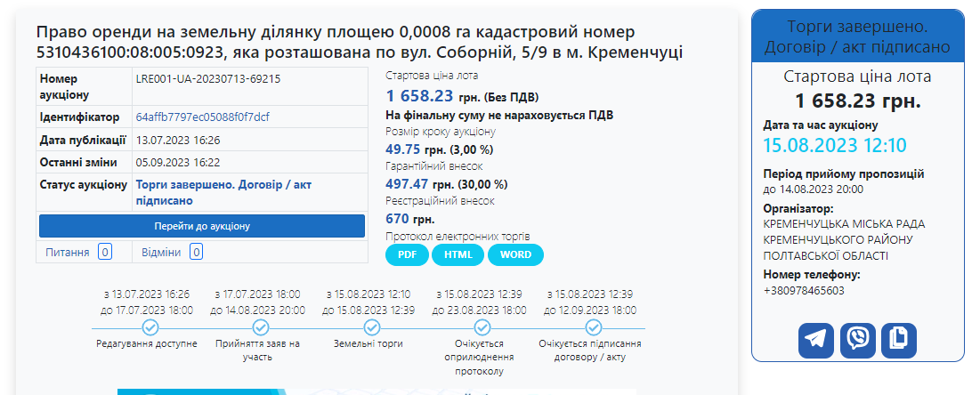
Task: Open the 'Питання' tab
Action: pyautogui.click(x=68, y=253)
